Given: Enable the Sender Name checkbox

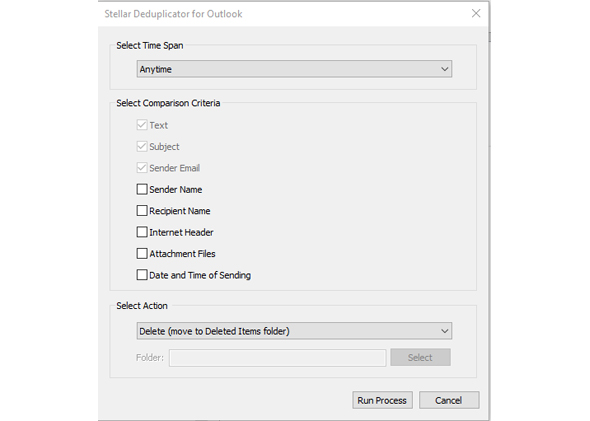Looking at the screenshot, I should [142, 189].
